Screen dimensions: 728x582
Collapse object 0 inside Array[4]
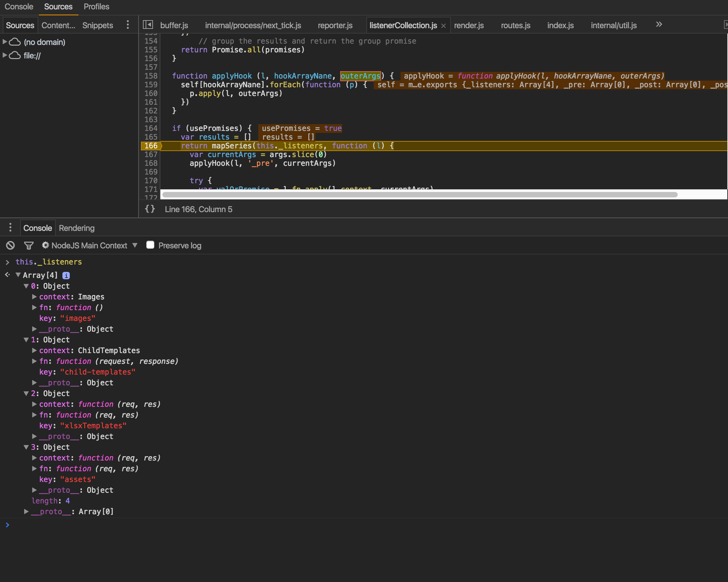(27, 286)
